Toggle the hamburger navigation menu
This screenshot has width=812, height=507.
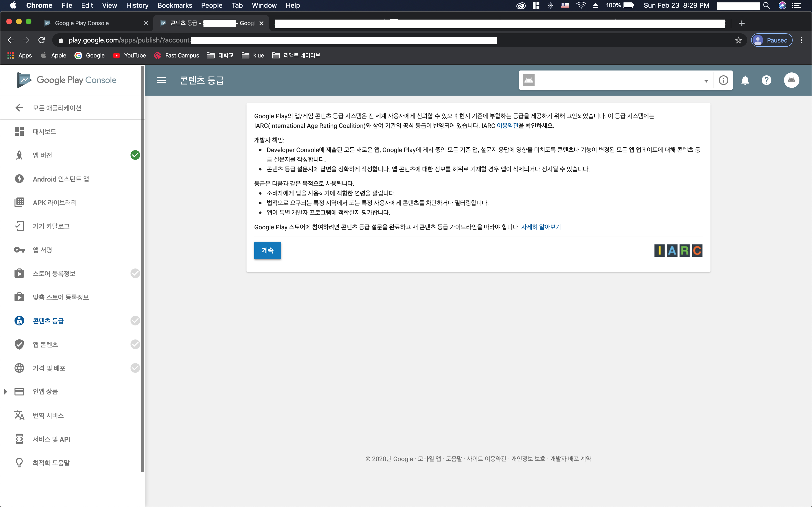161,80
